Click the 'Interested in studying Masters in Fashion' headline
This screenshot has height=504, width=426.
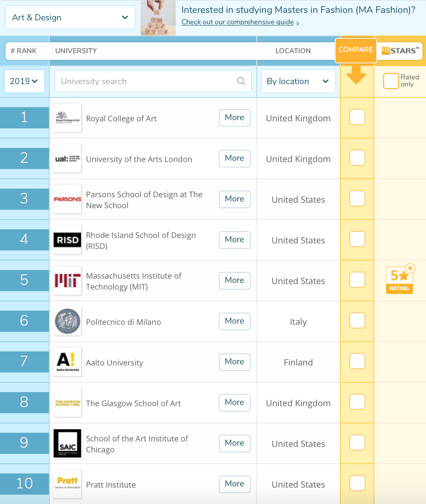click(298, 10)
